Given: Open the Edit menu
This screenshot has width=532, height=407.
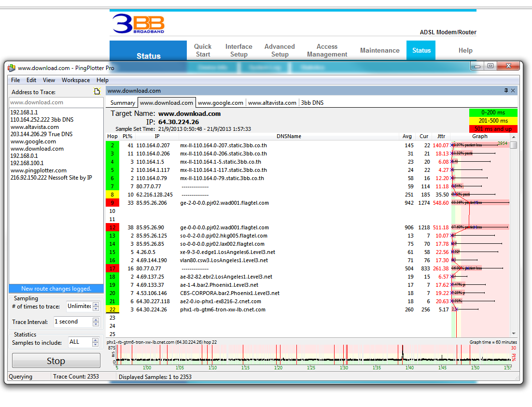Looking at the screenshot, I should click(x=31, y=80).
